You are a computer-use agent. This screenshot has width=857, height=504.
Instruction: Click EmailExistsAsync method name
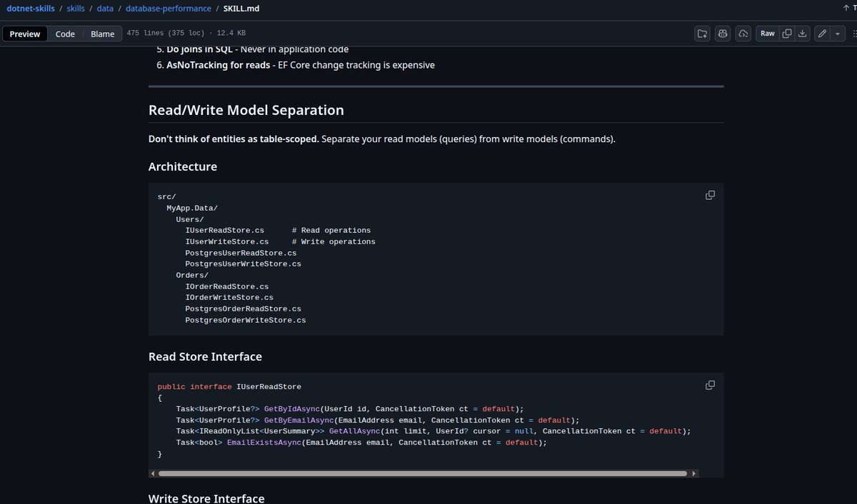coord(264,443)
